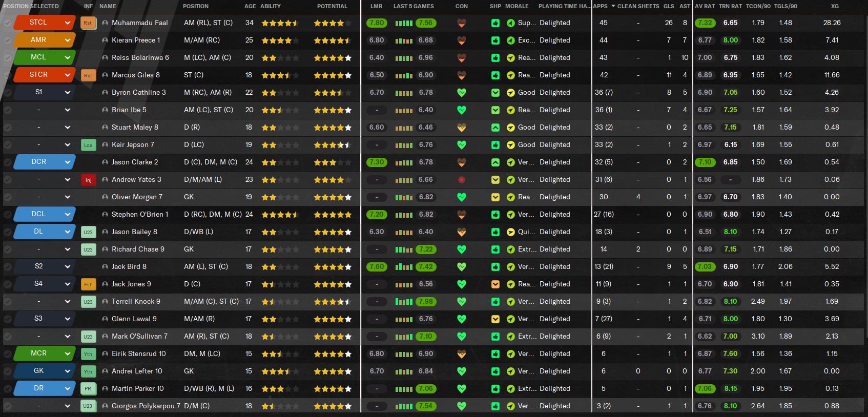Click the morale icon in Brian Ibe's row
The width and height of the screenshot is (868, 417).
click(x=511, y=110)
